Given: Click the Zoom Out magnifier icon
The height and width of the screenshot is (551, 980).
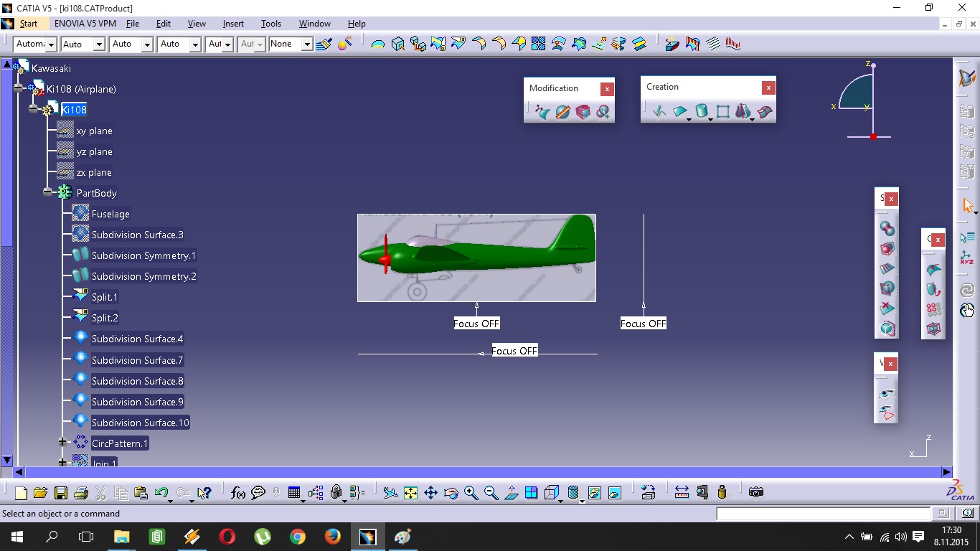Looking at the screenshot, I should tap(491, 493).
